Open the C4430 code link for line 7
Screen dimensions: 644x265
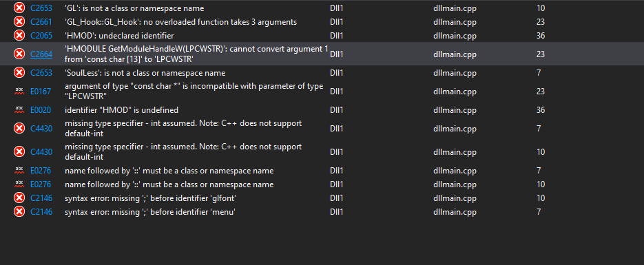41,129
